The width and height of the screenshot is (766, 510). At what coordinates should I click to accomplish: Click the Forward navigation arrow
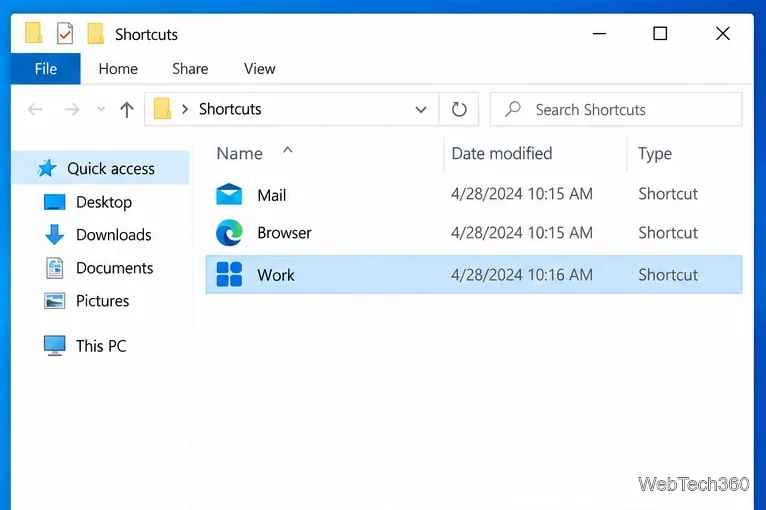(x=71, y=109)
